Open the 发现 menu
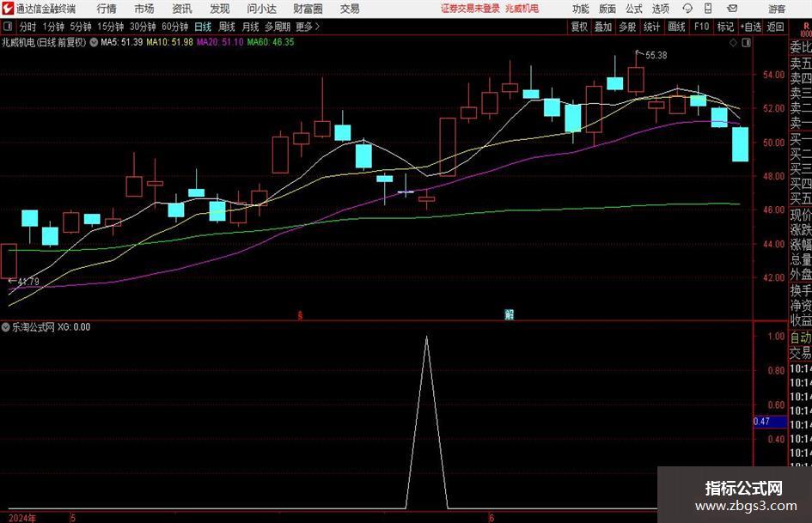Image resolution: width=812 pixels, height=523 pixels. pyautogui.click(x=220, y=9)
